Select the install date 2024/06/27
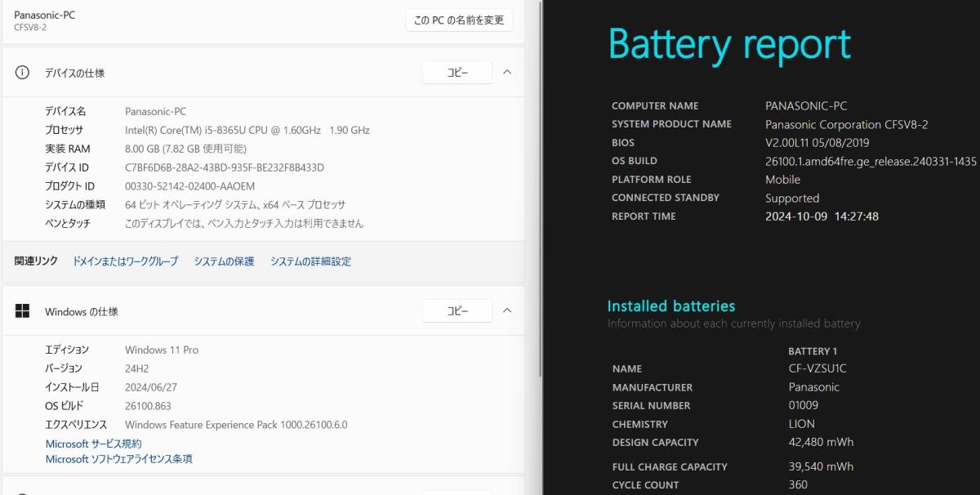 pyautogui.click(x=153, y=387)
